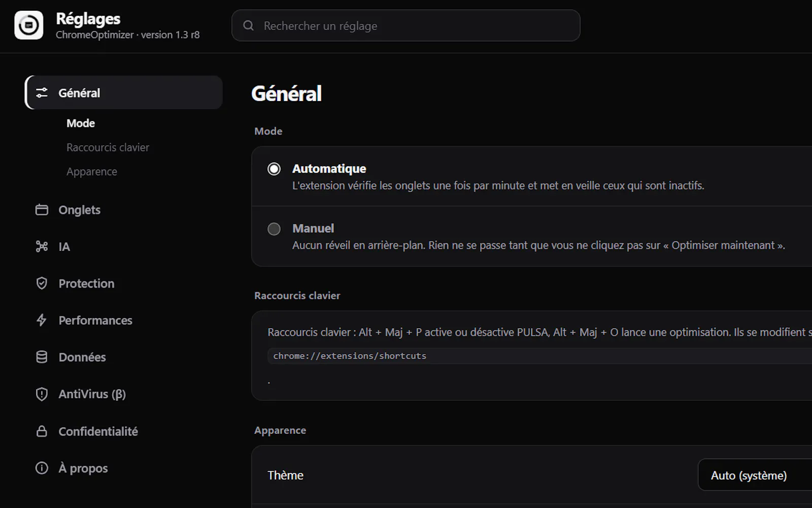
Task: Click the ChromeOptimizer version 1.3 r8 text
Action: click(x=127, y=35)
